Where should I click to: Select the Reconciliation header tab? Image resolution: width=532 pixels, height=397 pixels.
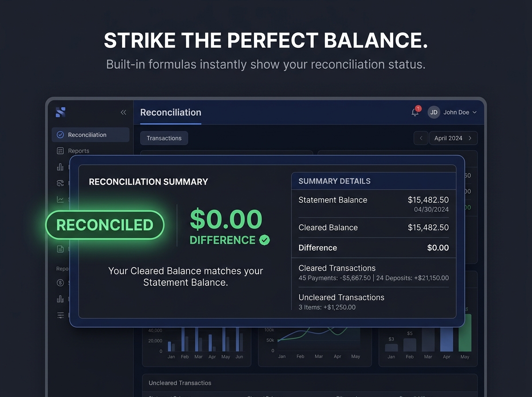coord(171,113)
